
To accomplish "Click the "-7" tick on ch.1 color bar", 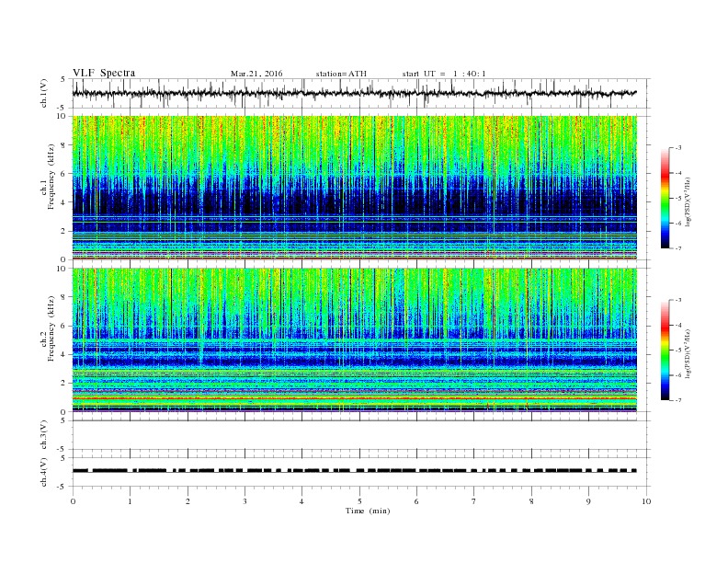I will (678, 248).
